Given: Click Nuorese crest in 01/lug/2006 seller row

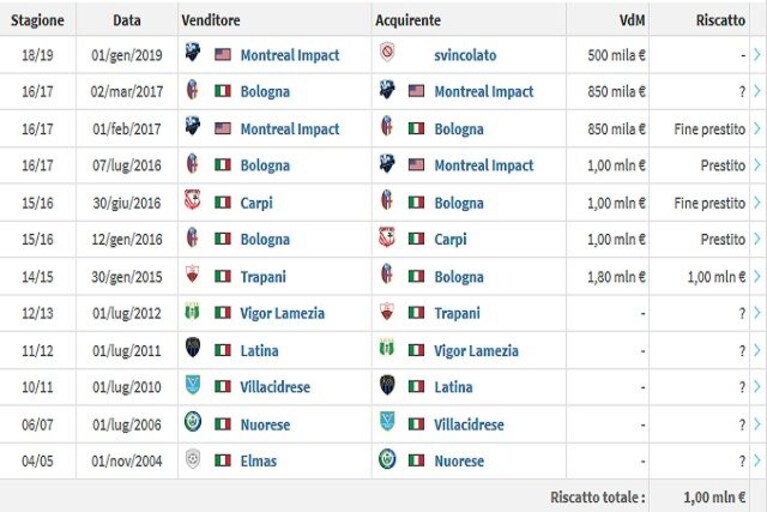Looking at the screenshot, I should coord(193,422).
